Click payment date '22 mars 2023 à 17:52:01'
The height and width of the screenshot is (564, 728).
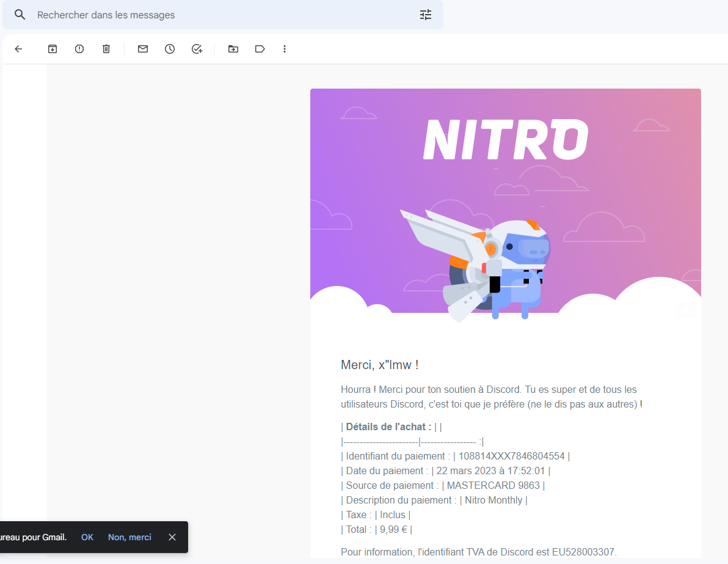(491, 471)
